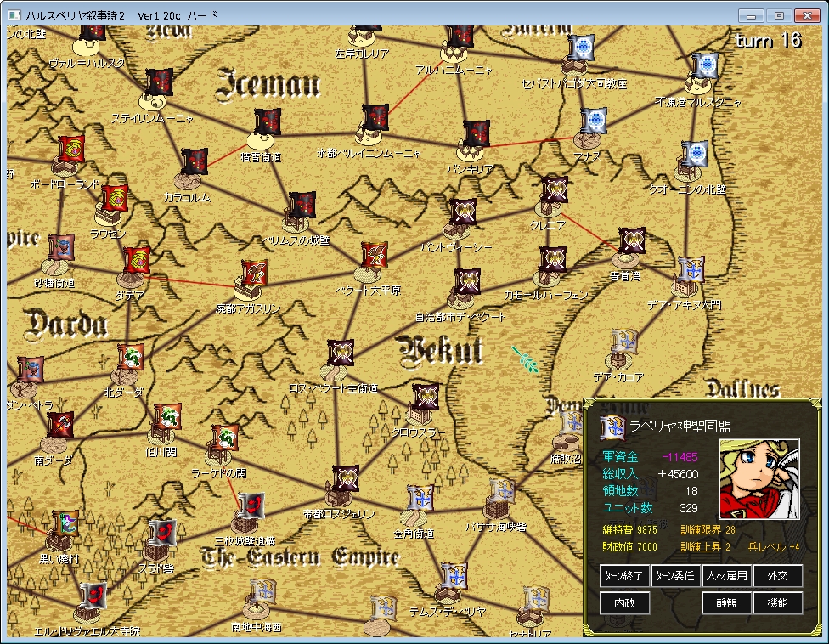Viewport: 829px width, 644px height.
Task: Click the 静観 wait-and-see button
Action: click(726, 602)
